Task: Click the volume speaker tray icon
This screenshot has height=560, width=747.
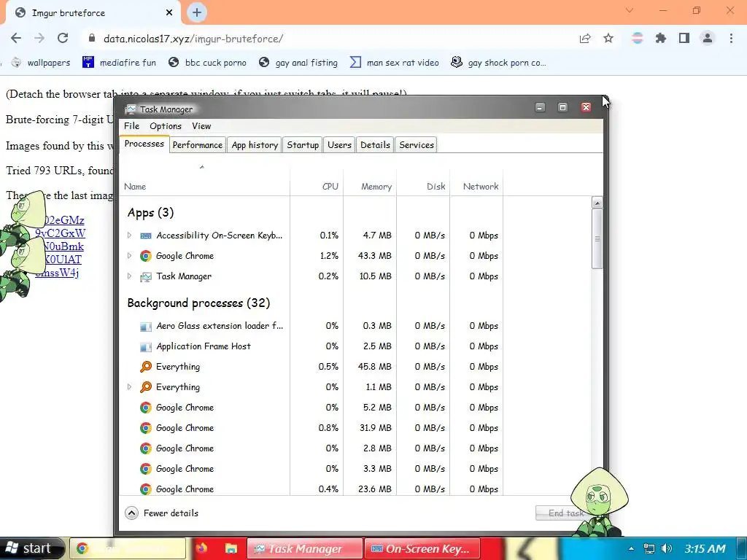Action: click(667, 548)
